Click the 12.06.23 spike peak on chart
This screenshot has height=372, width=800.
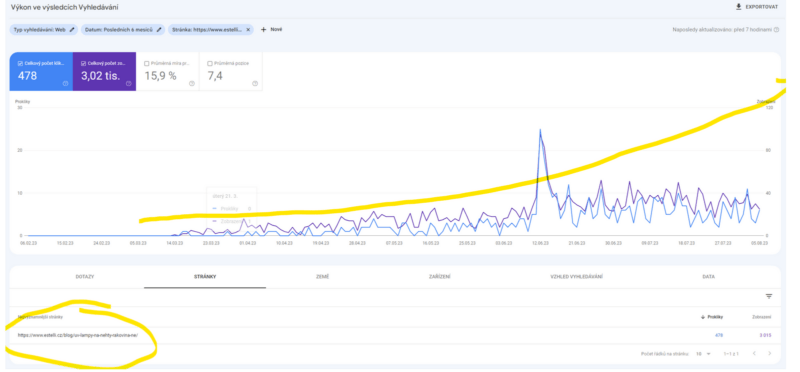540,130
